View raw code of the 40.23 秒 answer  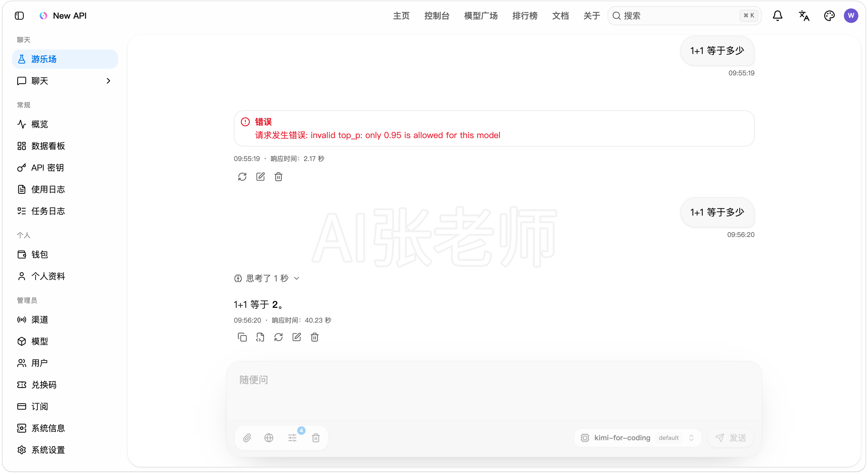click(x=260, y=337)
